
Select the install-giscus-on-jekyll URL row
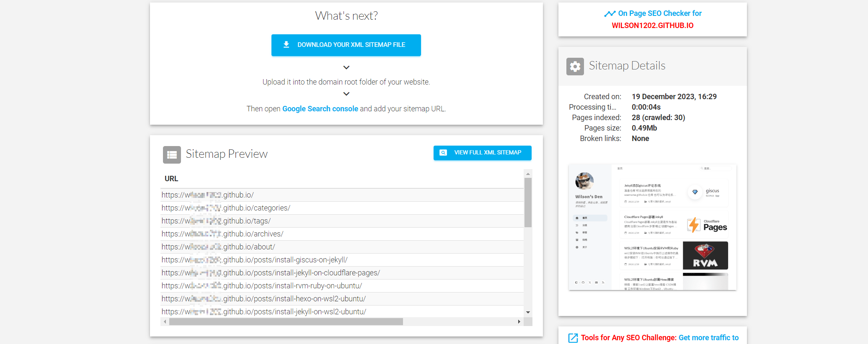[341, 260]
